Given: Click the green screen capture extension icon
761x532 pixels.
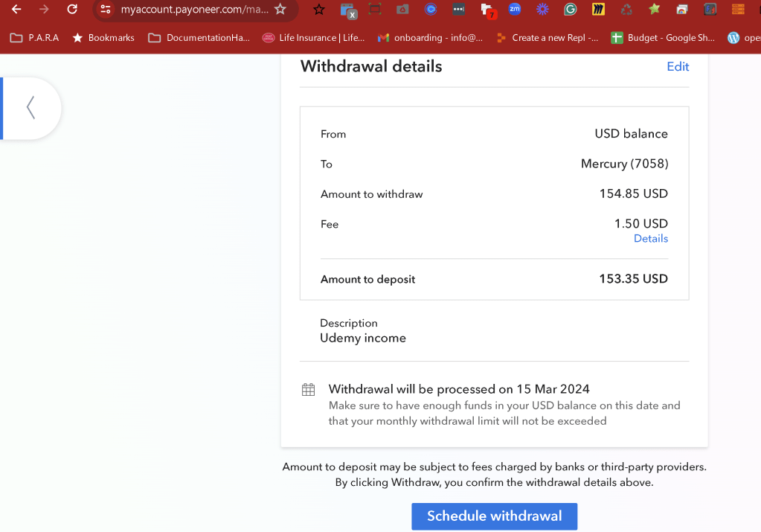Looking at the screenshot, I should 375,9.
